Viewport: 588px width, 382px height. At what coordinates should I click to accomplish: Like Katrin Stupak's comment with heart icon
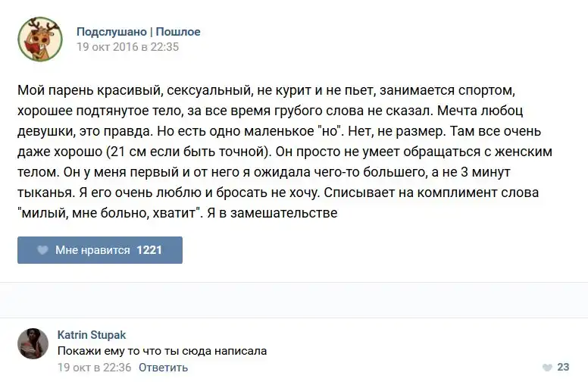click(547, 368)
